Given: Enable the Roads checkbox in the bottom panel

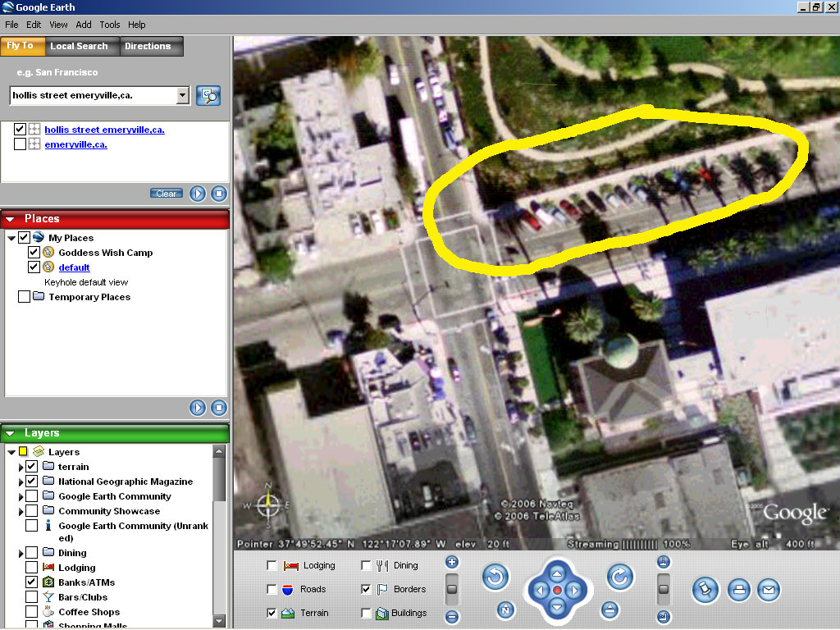Looking at the screenshot, I should point(272,589).
